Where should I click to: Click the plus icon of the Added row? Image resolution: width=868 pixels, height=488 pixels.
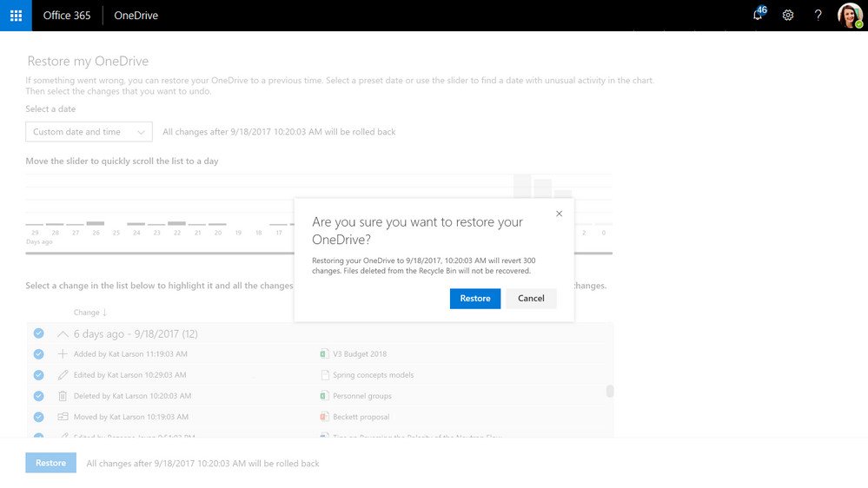tap(63, 353)
